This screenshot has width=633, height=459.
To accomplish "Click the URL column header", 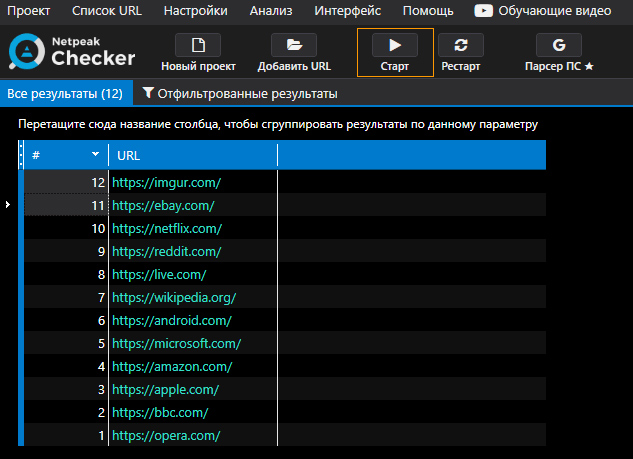I will (x=193, y=155).
